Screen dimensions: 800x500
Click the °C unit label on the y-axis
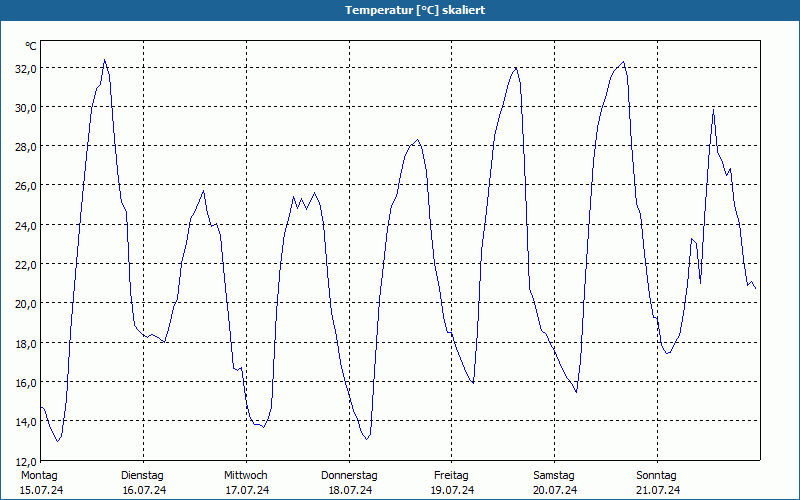tap(31, 46)
